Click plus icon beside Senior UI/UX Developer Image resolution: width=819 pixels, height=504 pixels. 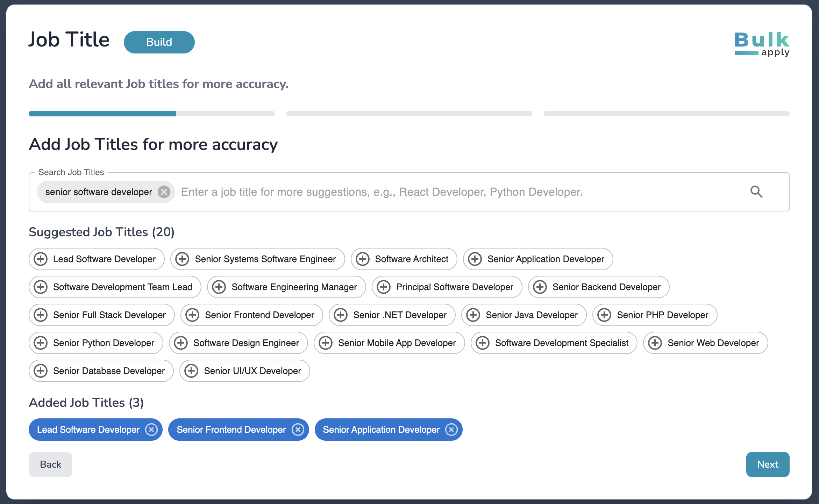point(191,371)
